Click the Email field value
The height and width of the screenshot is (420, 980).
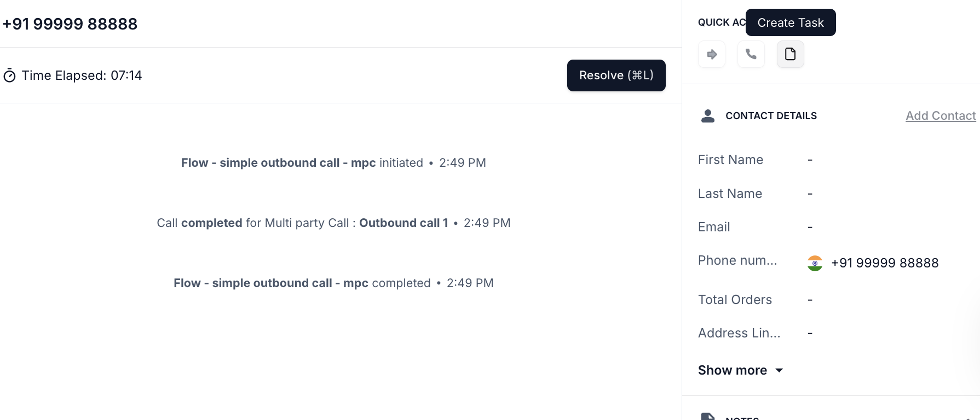tap(810, 227)
